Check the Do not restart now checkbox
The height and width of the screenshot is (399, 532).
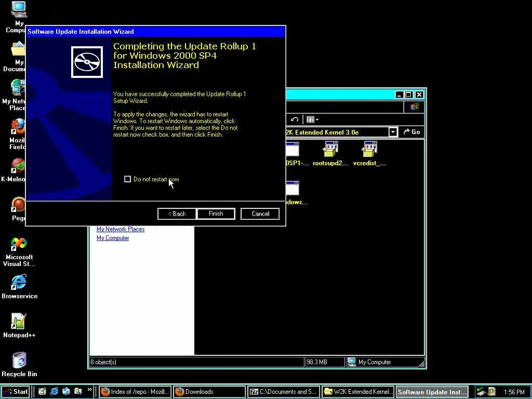128,179
